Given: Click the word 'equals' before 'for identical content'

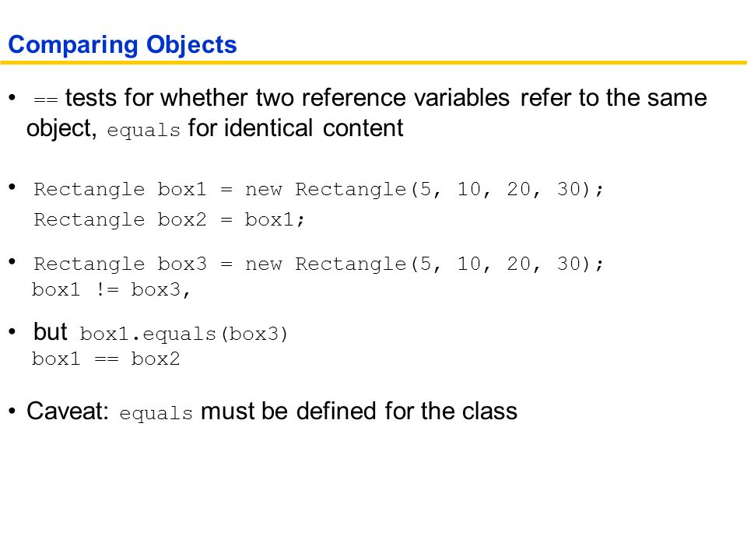Looking at the screenshot, I should pyautogui.click(x=143, y=130).
